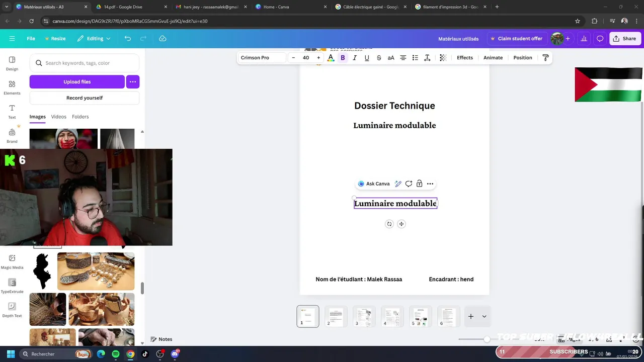Open the analytics bar chart icon
Screen dimensions: 644x362
[584, 39]
